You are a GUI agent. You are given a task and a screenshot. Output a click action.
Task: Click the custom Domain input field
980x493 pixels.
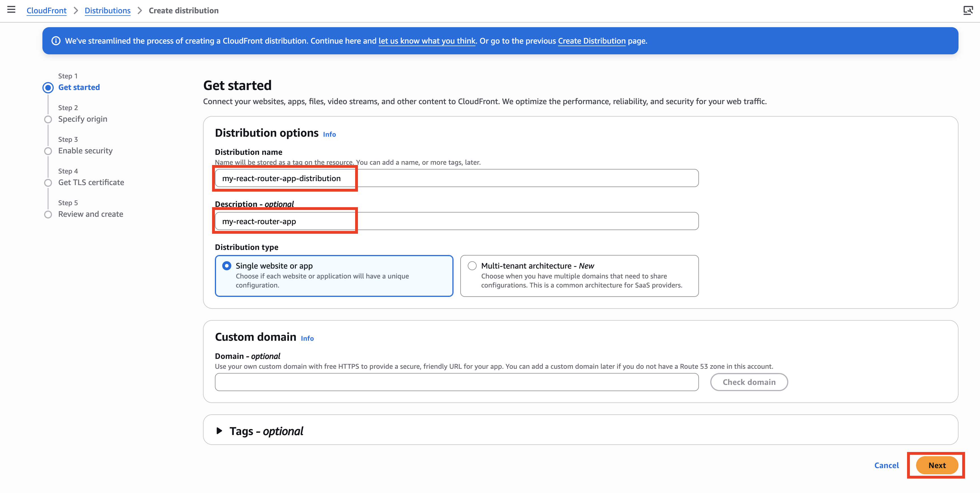point(457,382)
